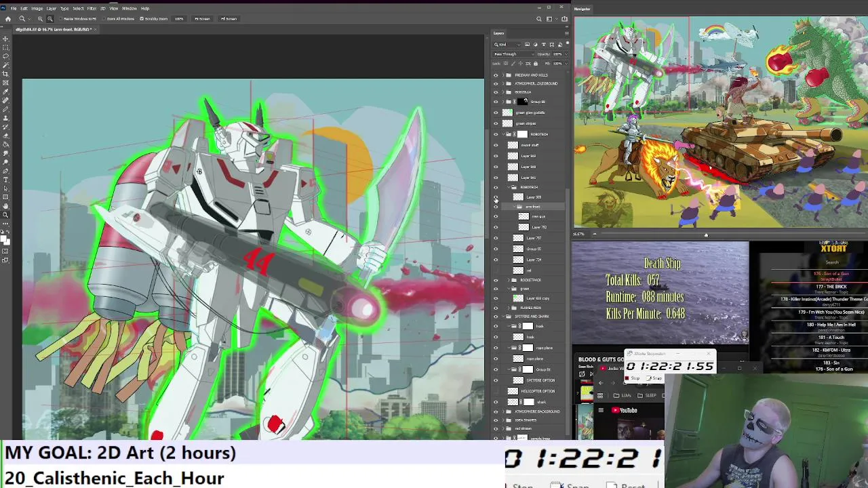Click the Home icon in options bar
Viewport: 868px width, 488px height.
pos(8,18)
